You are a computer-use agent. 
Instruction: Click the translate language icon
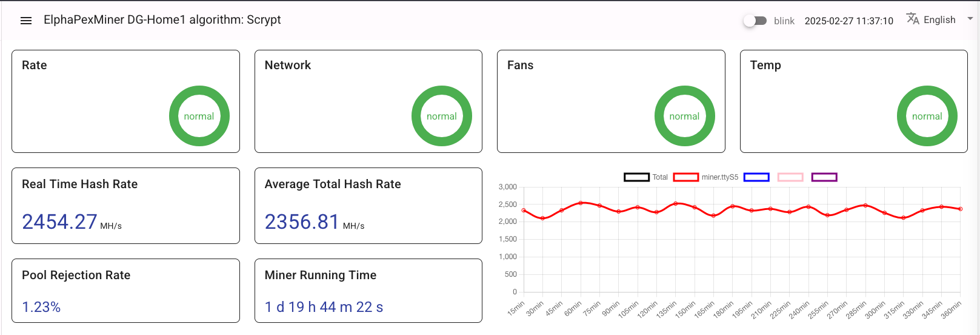point(913,19)
